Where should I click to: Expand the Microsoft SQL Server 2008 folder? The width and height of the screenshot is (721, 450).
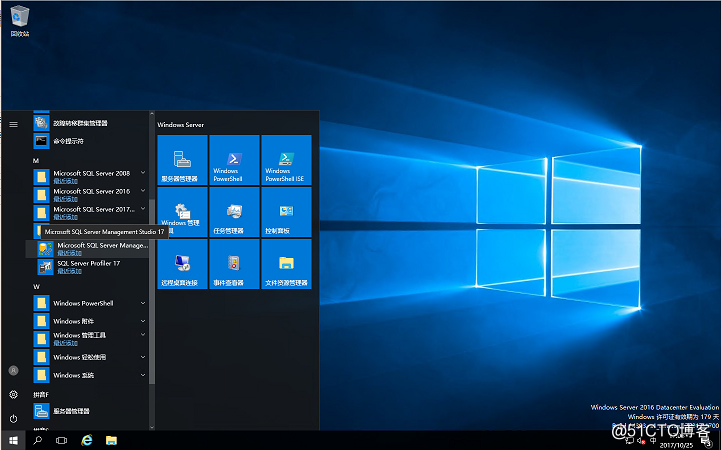pyautogui.click(x=90, y=177)
